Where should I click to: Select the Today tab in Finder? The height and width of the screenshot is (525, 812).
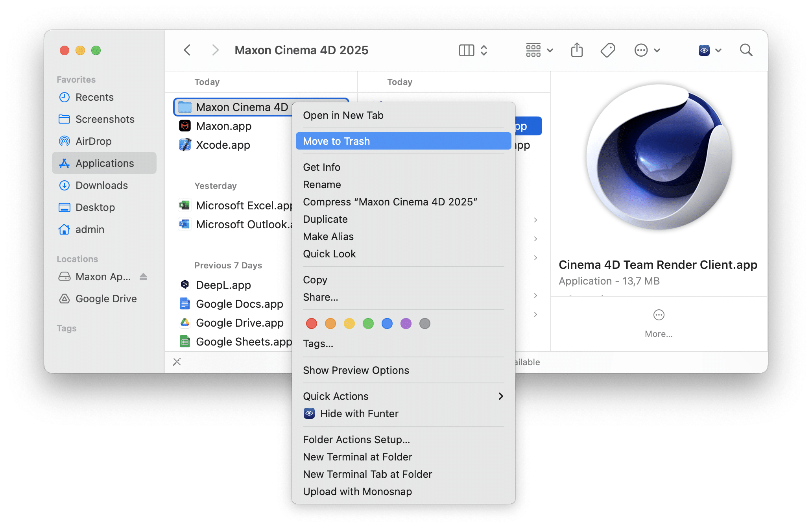207,82
